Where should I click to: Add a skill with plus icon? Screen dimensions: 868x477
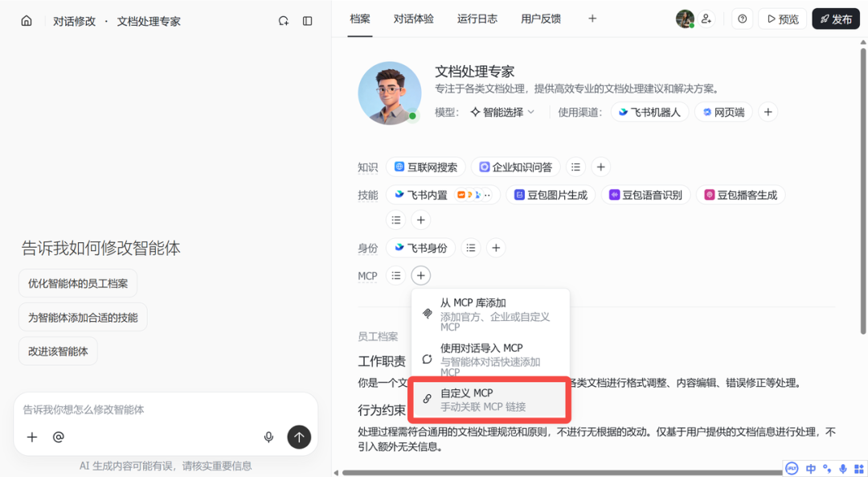coord(420,220)
